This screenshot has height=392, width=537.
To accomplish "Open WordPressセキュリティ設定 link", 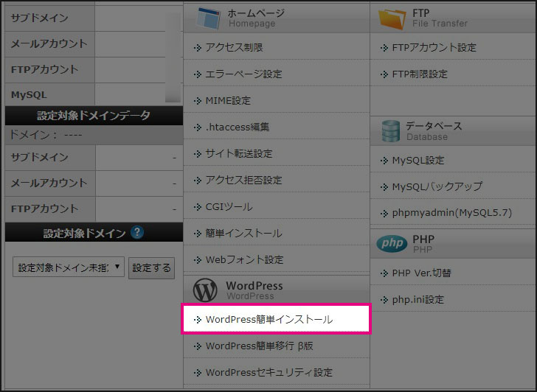I will [269, 372].
